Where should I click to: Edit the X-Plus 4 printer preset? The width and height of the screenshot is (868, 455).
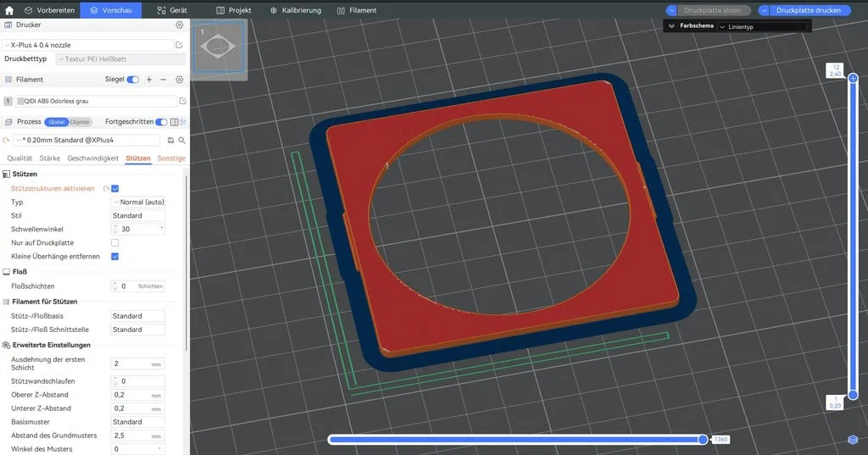tap(180, 45)
